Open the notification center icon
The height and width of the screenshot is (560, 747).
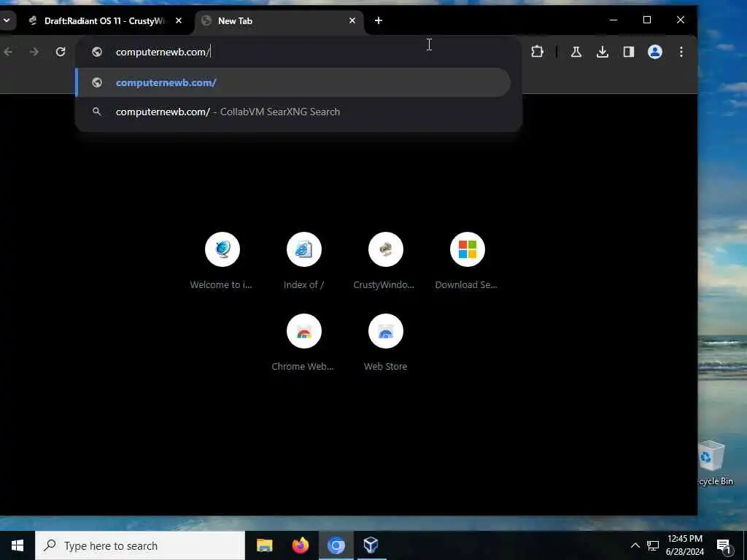(x=724, y=545)
